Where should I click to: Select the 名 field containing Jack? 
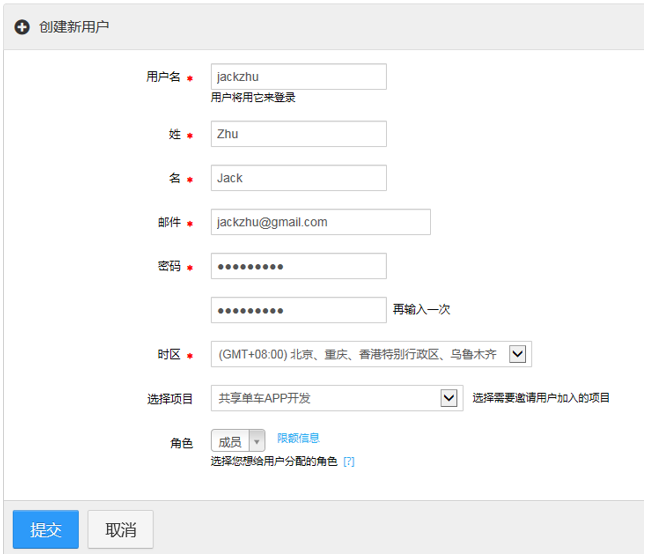coord(298,178)
